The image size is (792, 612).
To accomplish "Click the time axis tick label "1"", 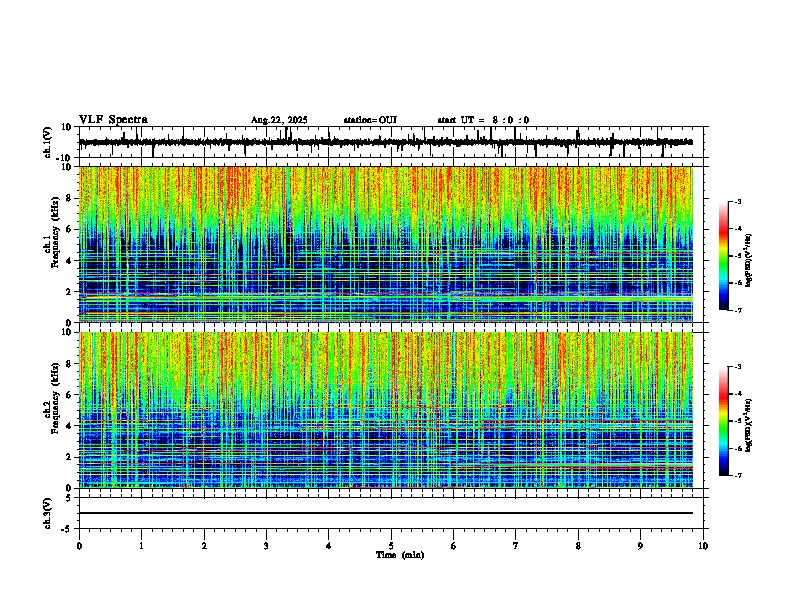I will 141,546.
